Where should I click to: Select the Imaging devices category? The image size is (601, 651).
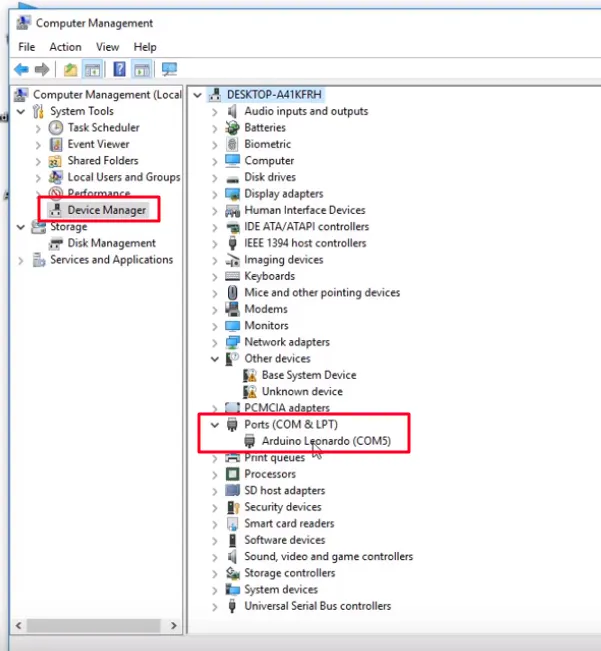point(284,260)
